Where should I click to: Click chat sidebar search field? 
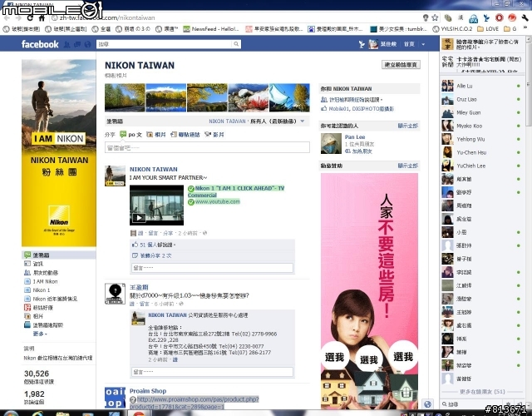tap(471, 404)
